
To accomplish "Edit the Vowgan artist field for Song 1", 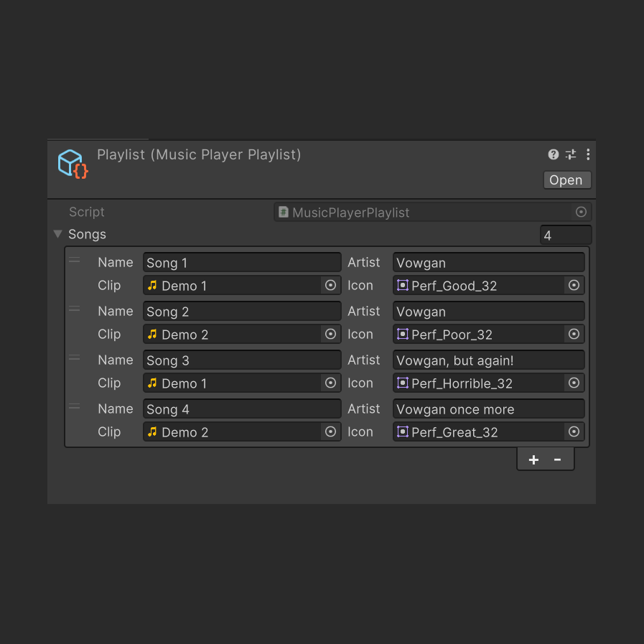I will [488, 262].
